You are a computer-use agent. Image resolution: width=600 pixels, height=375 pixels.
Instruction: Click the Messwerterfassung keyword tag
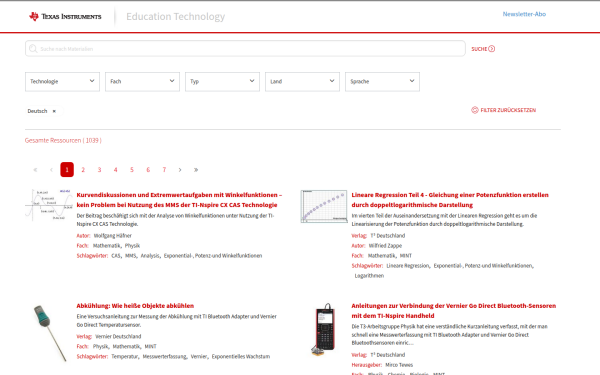coord(165,357)
